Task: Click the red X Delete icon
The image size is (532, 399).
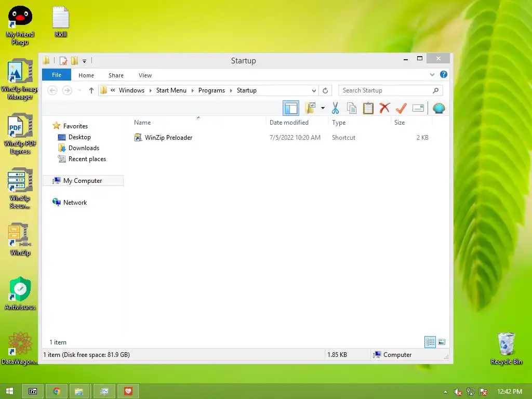Action: coord(384,108)
